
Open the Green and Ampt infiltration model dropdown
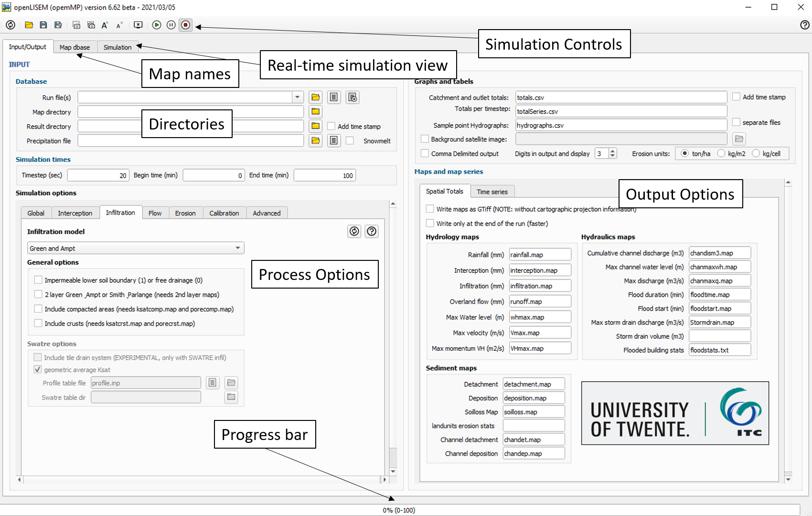pyautogui.click(x=136, y=248)
